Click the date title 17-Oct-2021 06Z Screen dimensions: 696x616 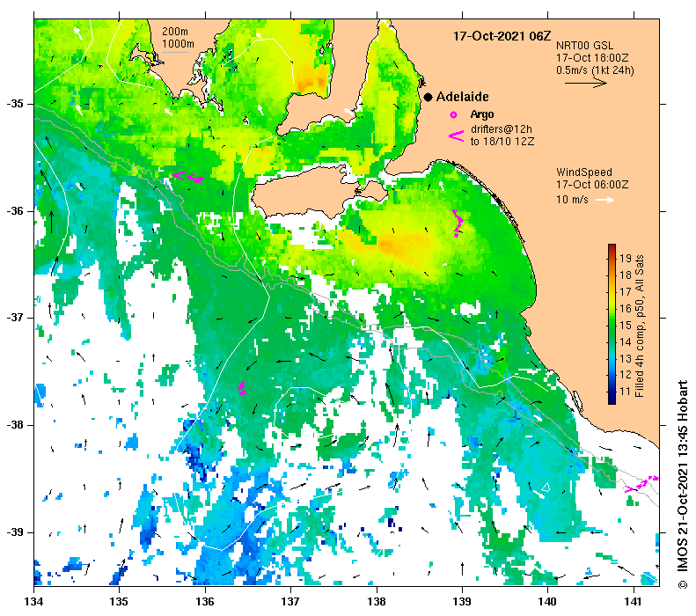point(502,36)
